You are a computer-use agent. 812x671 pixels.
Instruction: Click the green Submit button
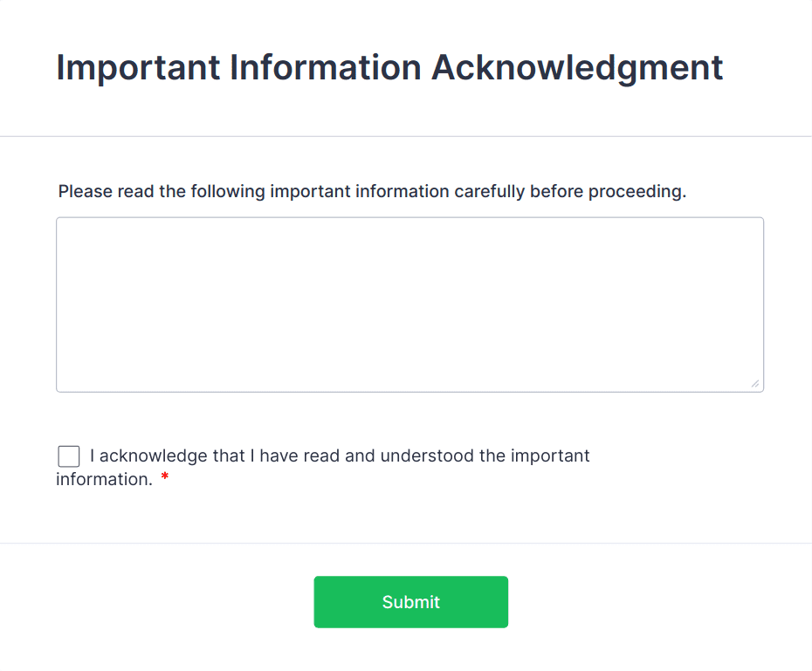point(410,601)
